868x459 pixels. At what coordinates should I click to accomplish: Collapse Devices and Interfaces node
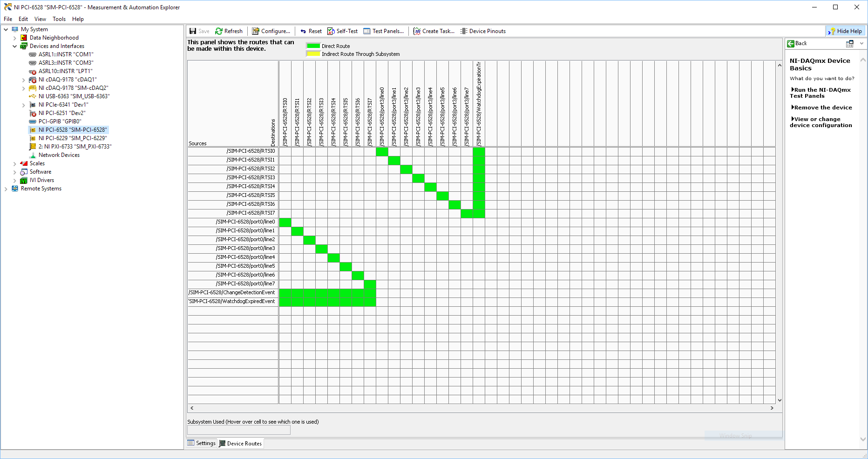15,46
